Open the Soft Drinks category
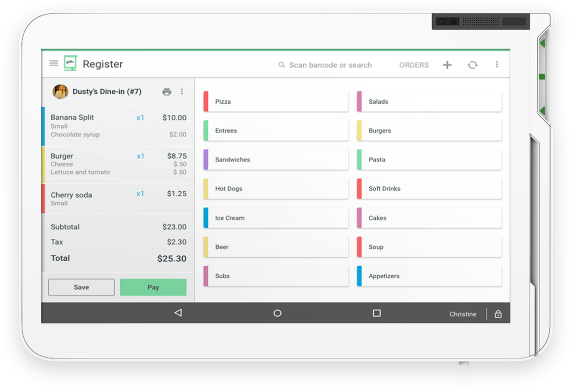Screen dimensions: 571x389 coord(429,189)
